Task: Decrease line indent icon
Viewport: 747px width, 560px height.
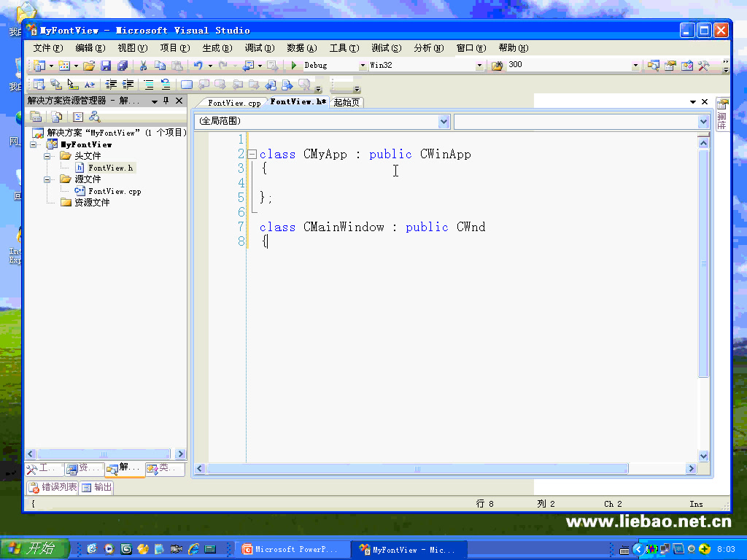Action: [111, 85]
